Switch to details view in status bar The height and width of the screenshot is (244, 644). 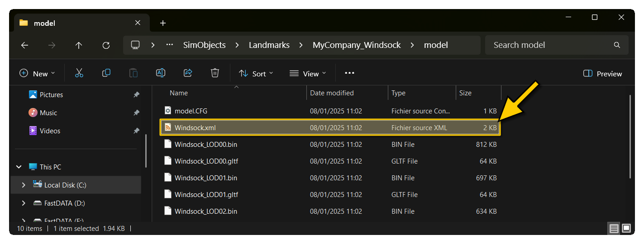(x=614, y=229)
